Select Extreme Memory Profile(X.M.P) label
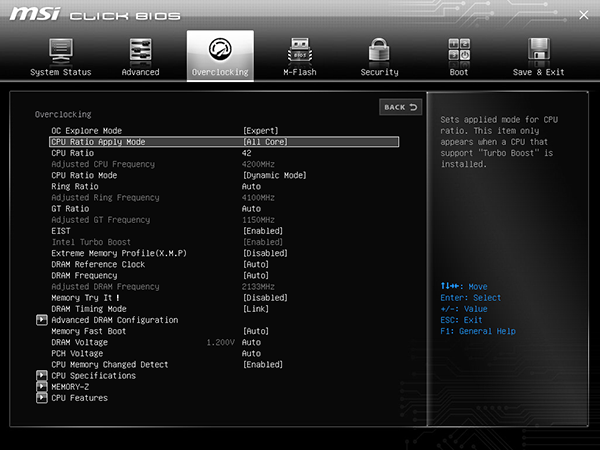The width and height of the screenshot is (600, 450). [x=119, y=253]
